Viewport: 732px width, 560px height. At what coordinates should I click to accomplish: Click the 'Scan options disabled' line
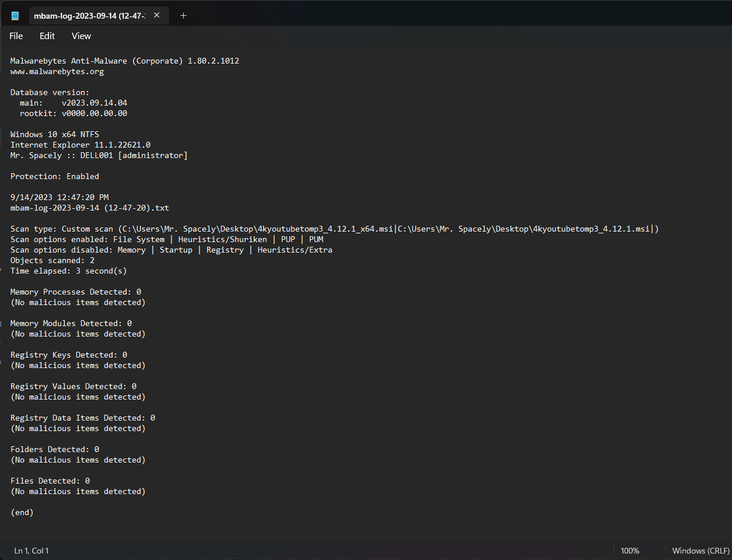click(x=171, y=250)
